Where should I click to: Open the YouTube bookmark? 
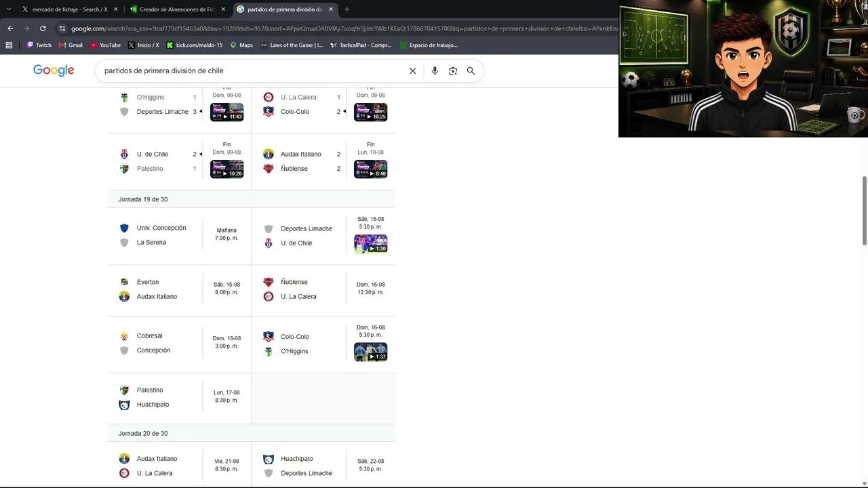pyautogui.click(x=105, y=45)
